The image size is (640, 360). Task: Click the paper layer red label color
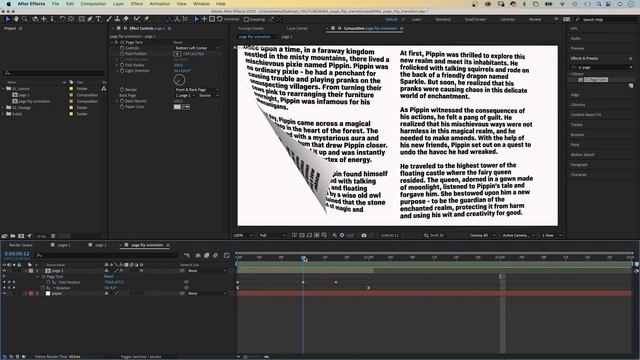coord(31,293)
